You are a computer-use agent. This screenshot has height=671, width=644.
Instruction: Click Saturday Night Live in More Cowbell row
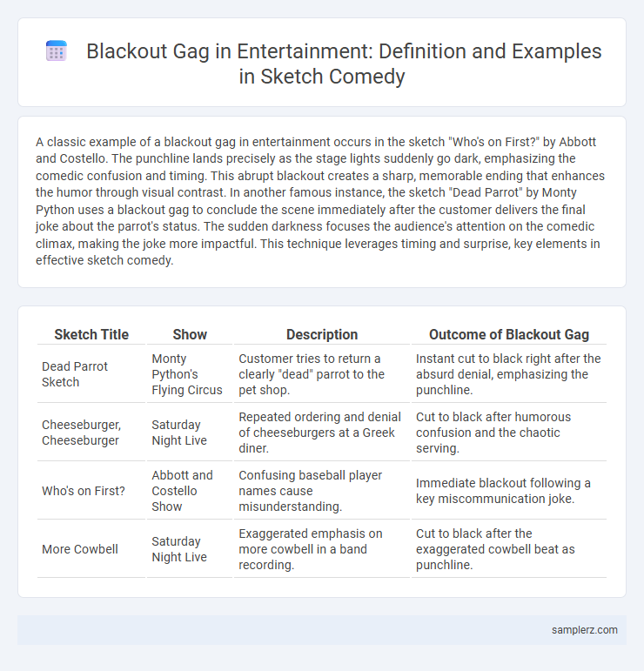190,548
